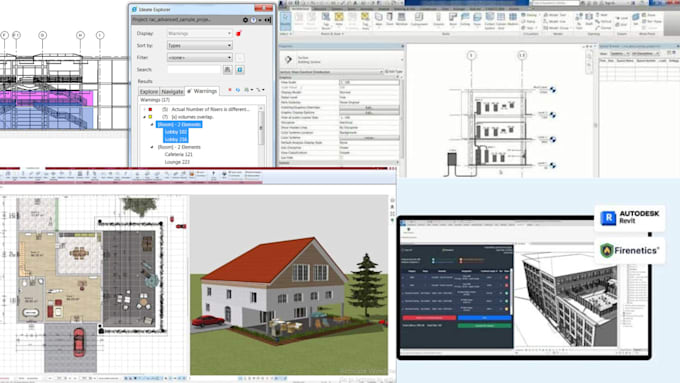680x383 pixels.
Task: Select the Shaft opening tool in Revit
Action: coord(589,20)
